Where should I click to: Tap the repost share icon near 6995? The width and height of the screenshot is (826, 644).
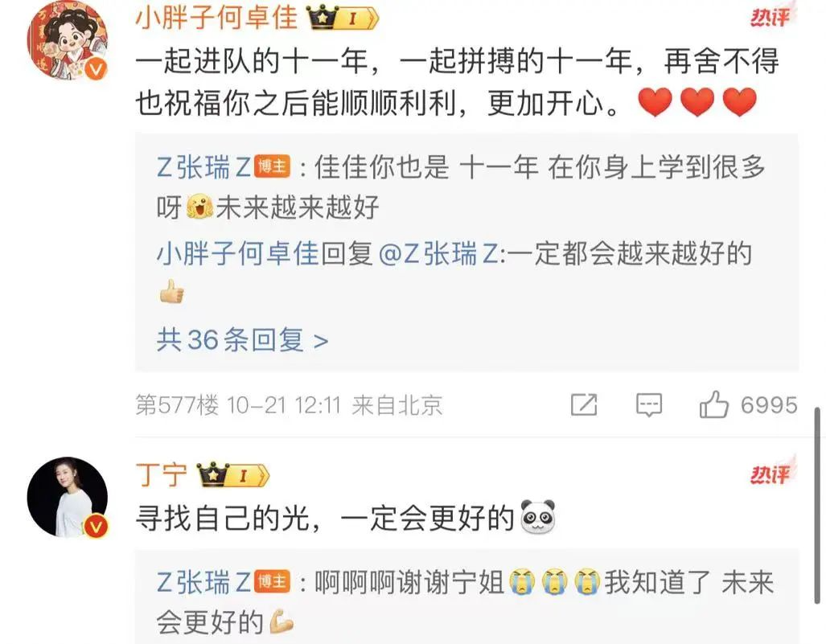[584, 404]
